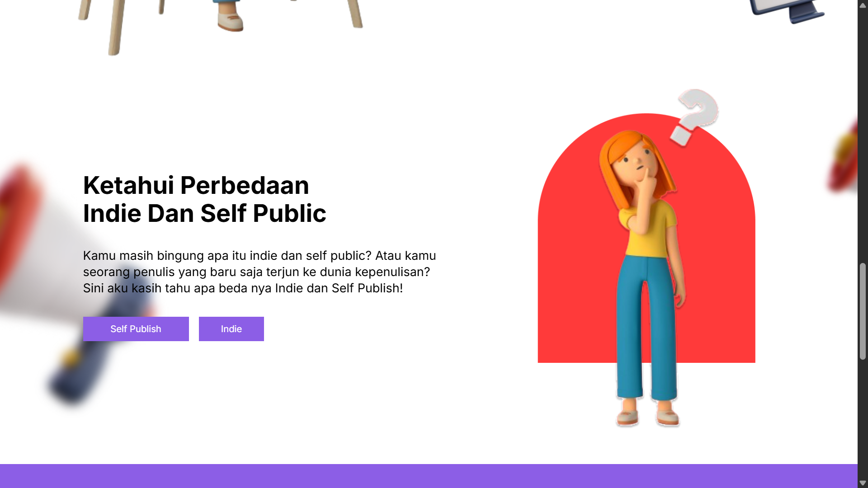Viewport: 868px width, 488px height.
Task: Click the heading Ketahui Perbedaan Indie
Action: click(x=204, y=199)
